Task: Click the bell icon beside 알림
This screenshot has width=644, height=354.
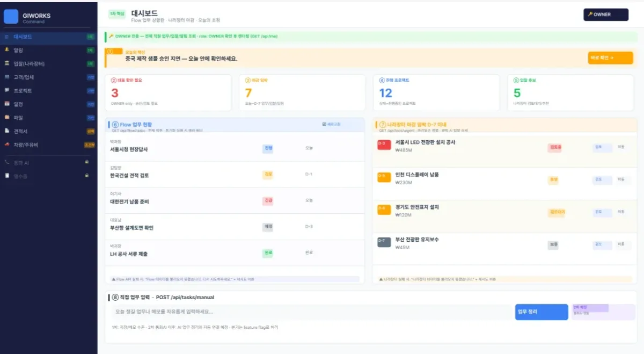Action: [x=7, y=50]
